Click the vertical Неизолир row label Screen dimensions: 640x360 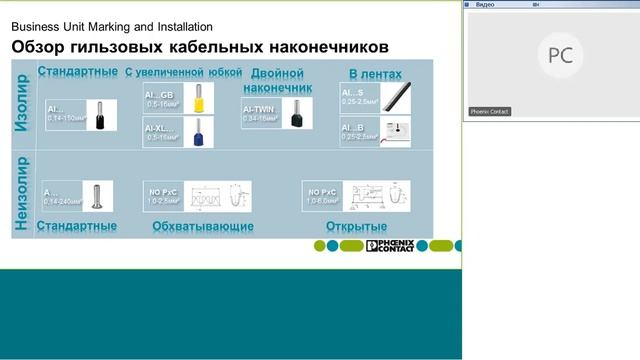pyautogui.click(x=22, y=193)
